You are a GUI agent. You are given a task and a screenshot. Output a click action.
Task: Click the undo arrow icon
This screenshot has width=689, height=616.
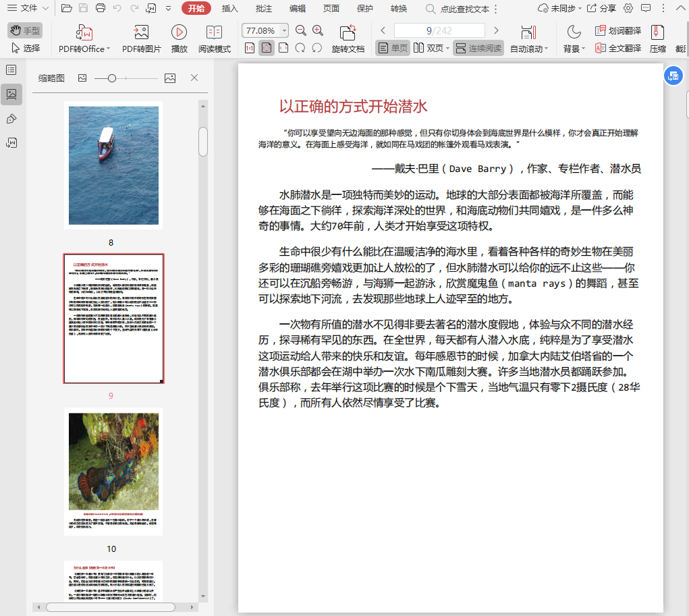point(117,8)
